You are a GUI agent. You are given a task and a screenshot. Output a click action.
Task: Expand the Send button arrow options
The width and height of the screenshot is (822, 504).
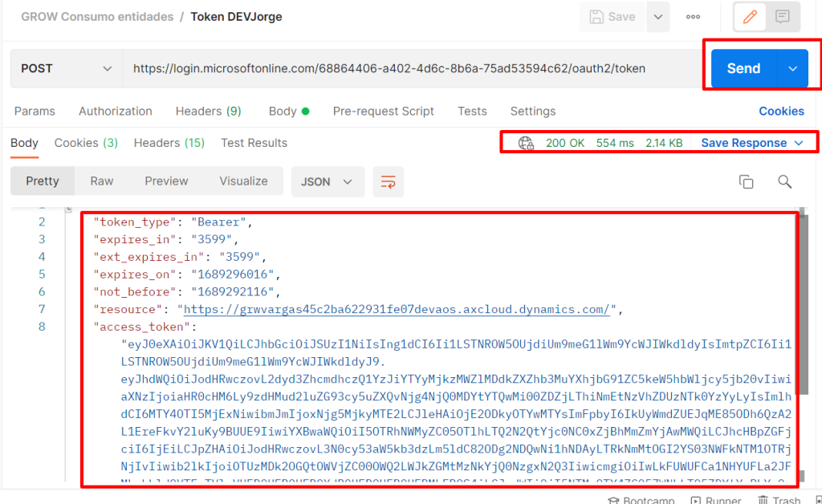793,69
